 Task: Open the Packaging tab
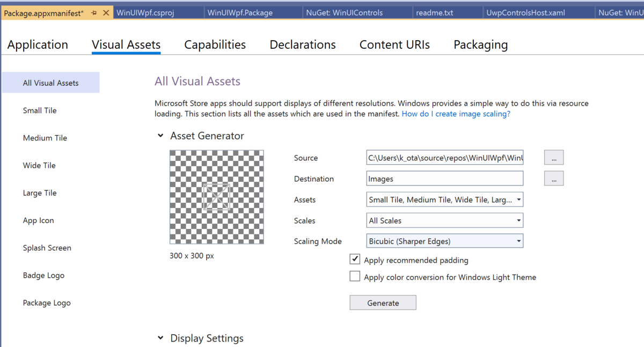coord(480,45)
